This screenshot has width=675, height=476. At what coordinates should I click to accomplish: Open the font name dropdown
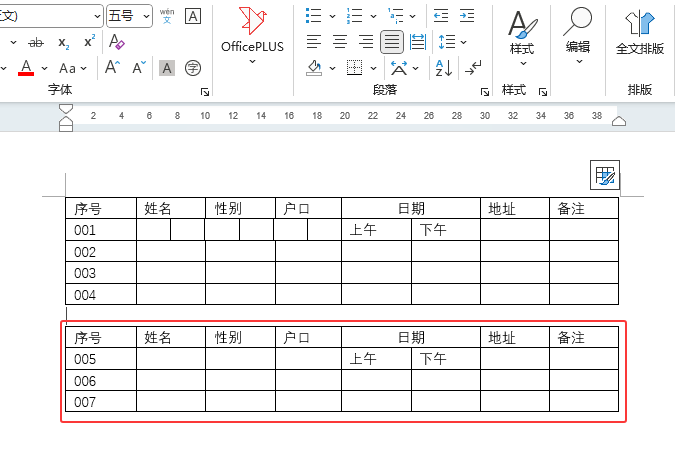pos(97,16)
